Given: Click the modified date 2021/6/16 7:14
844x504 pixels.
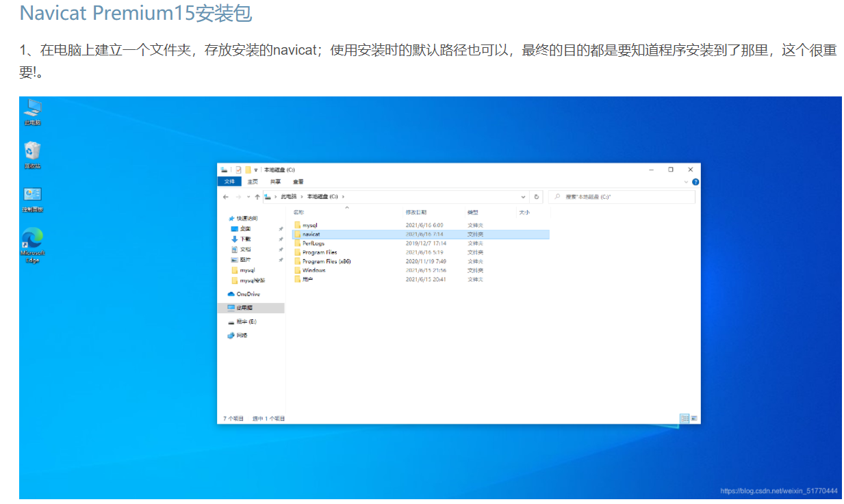Looking at the screenshot, I should [424, 234].
